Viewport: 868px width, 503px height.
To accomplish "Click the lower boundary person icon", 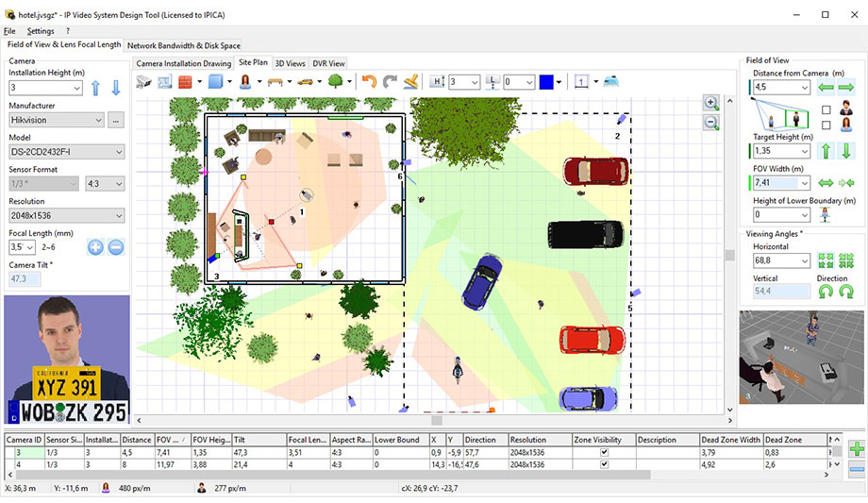I will point(825,214).
